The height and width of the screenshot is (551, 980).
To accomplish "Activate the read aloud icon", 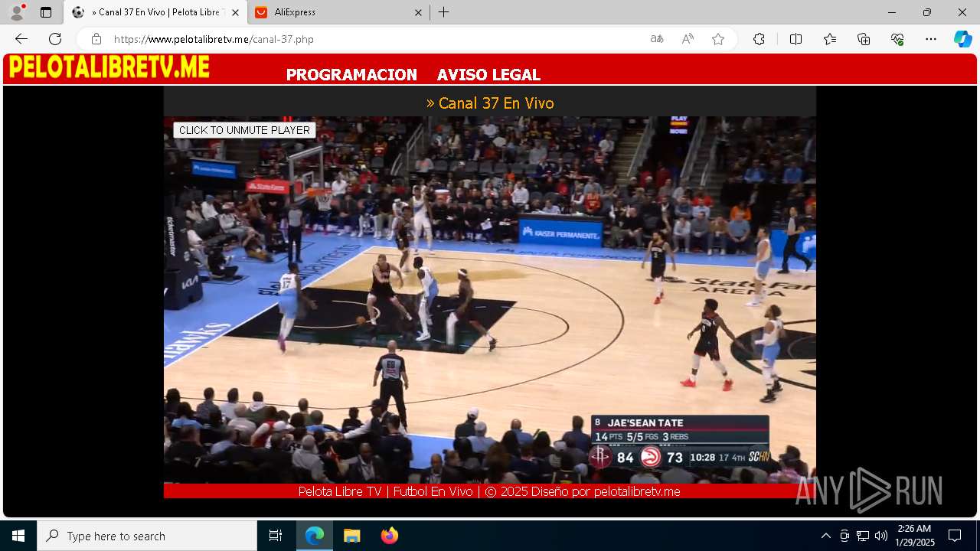I will pos(688,39).
